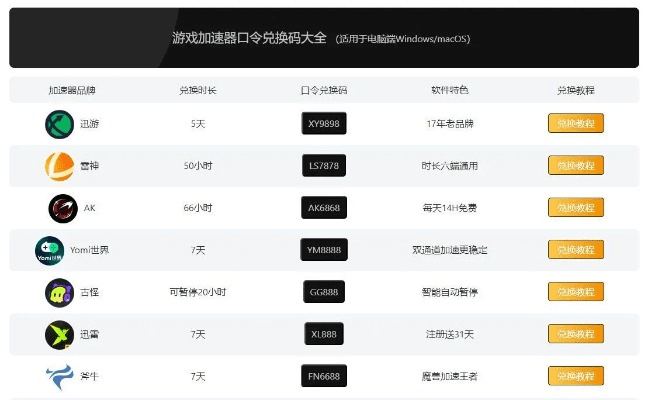Screen dimensions: 648x400
Task: Open 兑换教程 for the Yomi世界 row
Action: [576, 250]
